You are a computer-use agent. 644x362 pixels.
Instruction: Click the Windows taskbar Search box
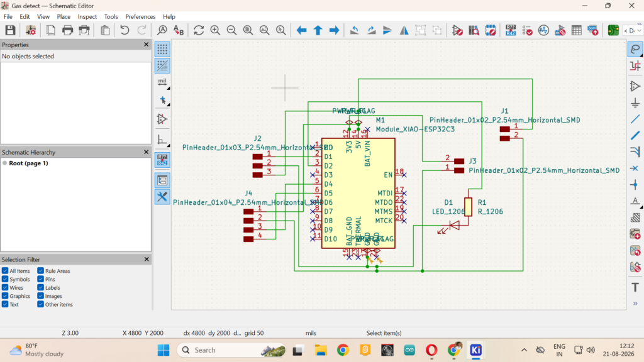point(231,350)
